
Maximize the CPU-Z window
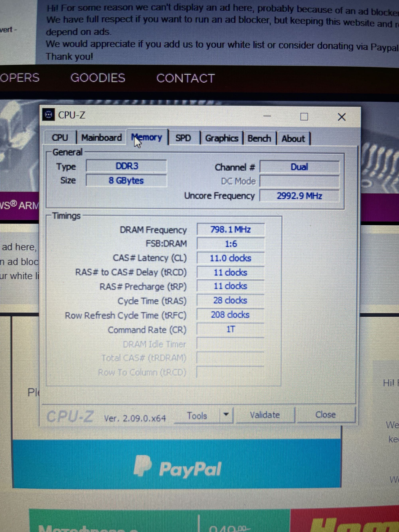(304, 117)
